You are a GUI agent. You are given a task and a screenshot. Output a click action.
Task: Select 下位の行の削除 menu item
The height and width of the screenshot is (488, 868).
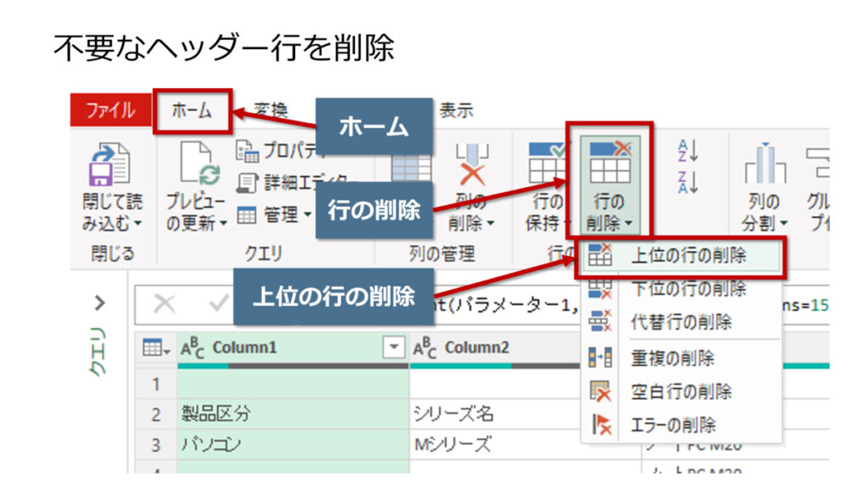coord(688,289)
